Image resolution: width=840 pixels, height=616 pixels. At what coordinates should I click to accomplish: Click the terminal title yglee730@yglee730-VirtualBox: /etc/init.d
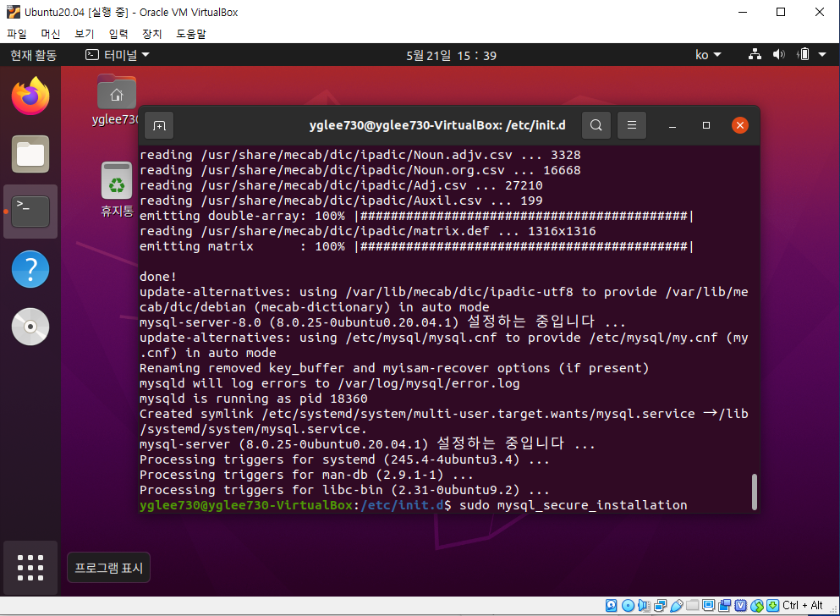tap(437, 125)
